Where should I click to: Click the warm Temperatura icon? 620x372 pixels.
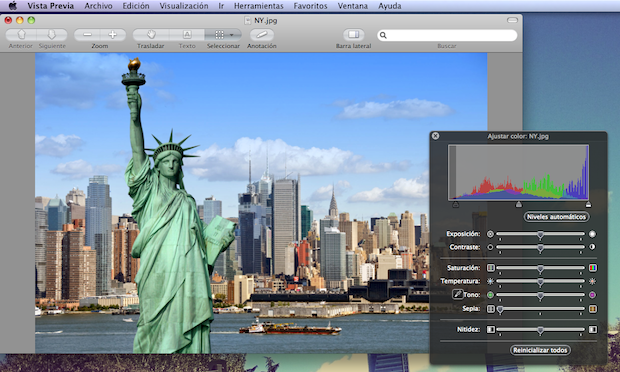tap(592, 281)
